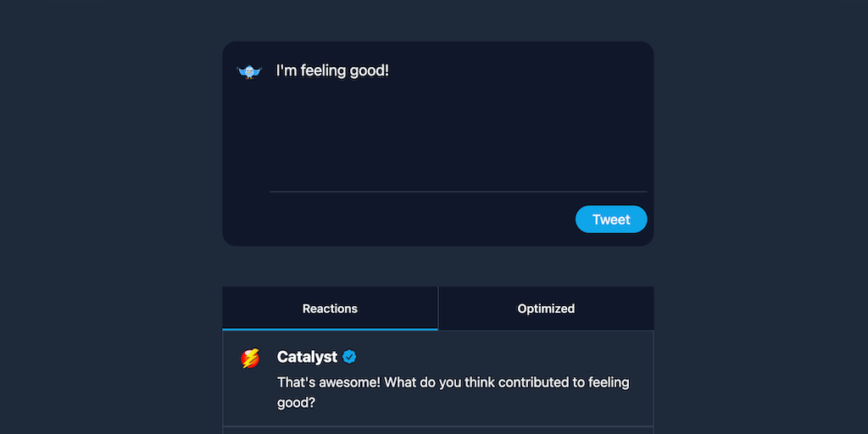Click the empty space below the draft text
The image size is (868, 434).
tap(458, 144)
